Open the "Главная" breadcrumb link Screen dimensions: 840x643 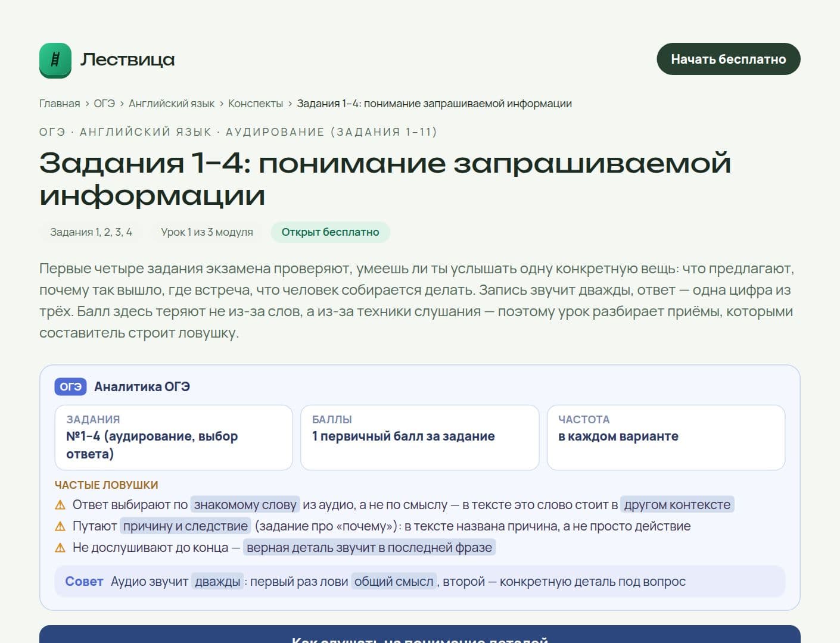[60, 104]
